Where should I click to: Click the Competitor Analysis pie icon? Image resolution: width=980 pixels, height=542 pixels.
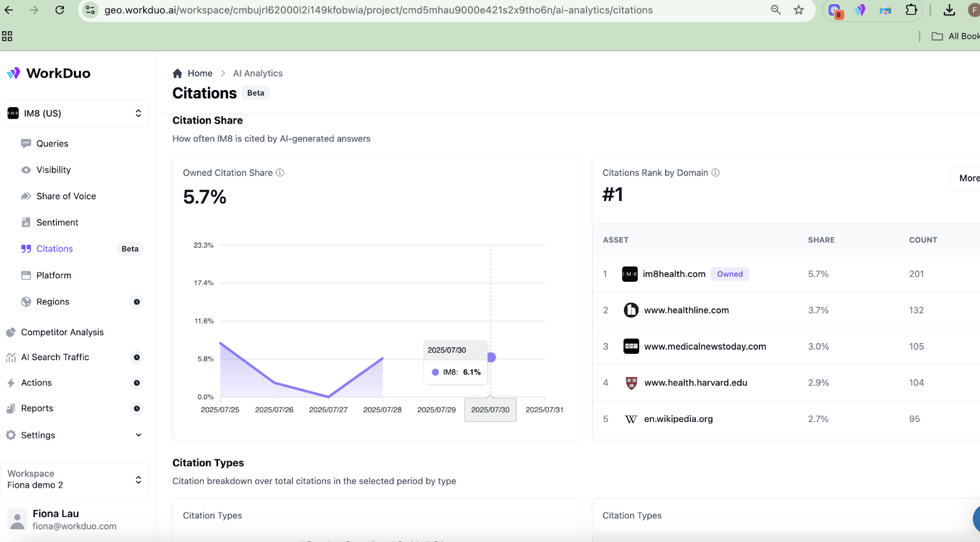pyautogui.click(x=10, y=332)
